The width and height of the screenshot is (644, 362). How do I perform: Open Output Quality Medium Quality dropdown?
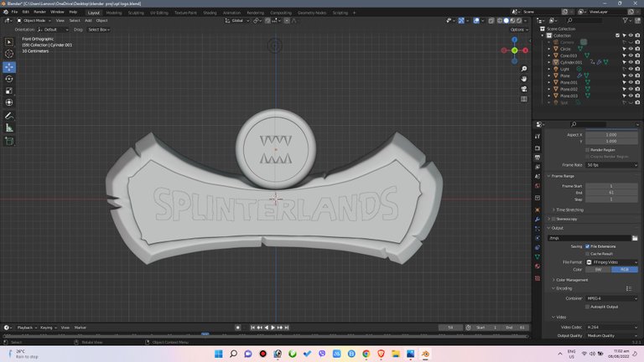click(x=611, y=336)
